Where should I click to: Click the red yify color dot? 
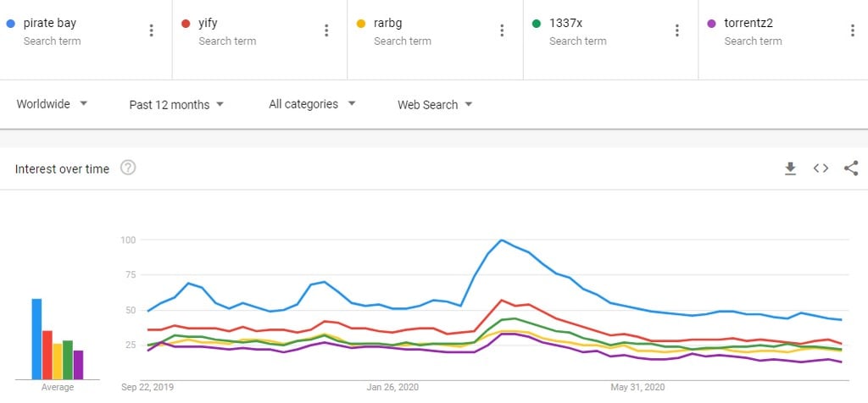pos(186,24)
